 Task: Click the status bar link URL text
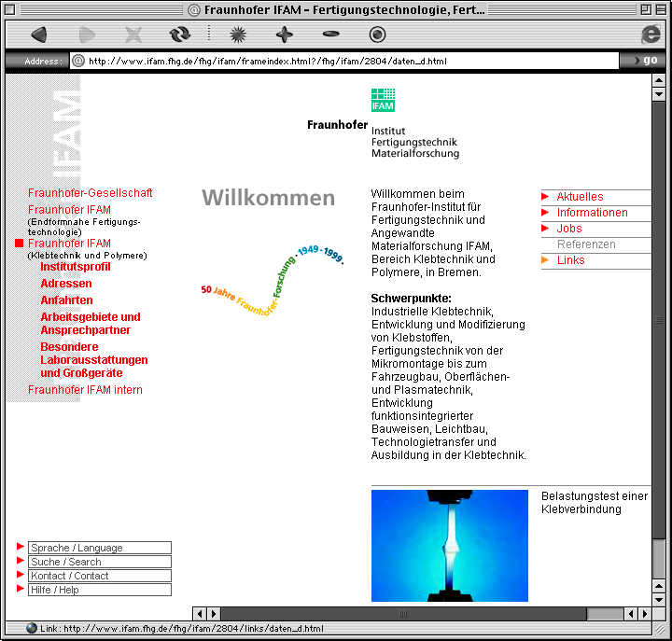tap(182, 628)
